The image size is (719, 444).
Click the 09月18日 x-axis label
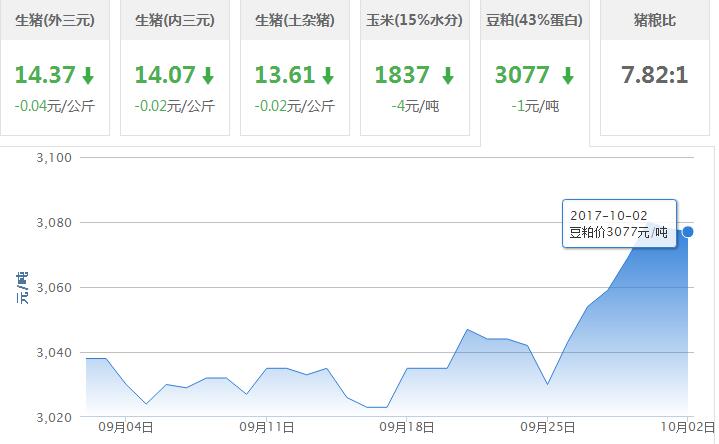(x=407, y=427)
